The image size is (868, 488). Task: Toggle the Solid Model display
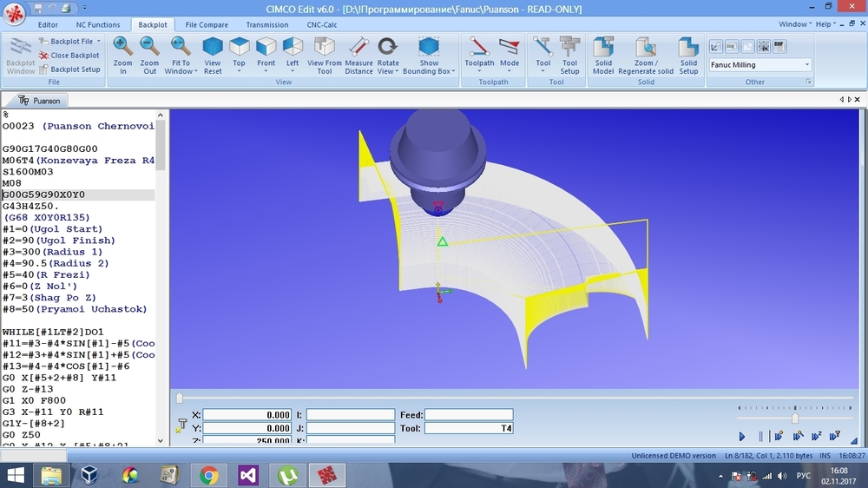click(603, 56)
